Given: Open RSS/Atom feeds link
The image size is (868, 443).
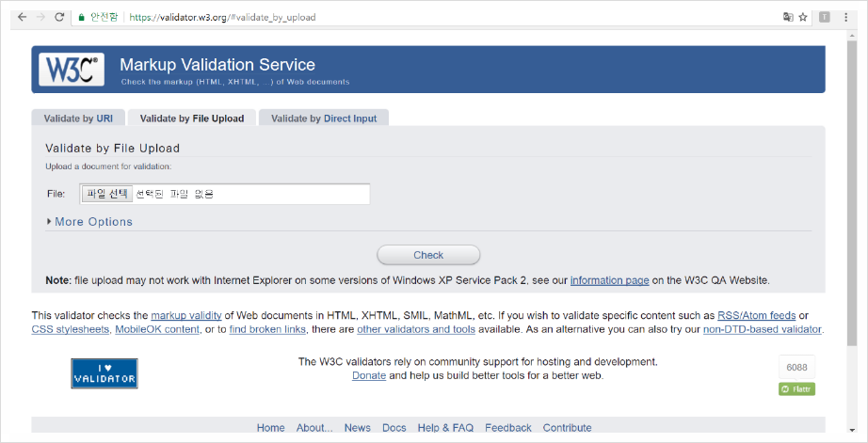Looking at the screenshot, I should click(756, 316).
